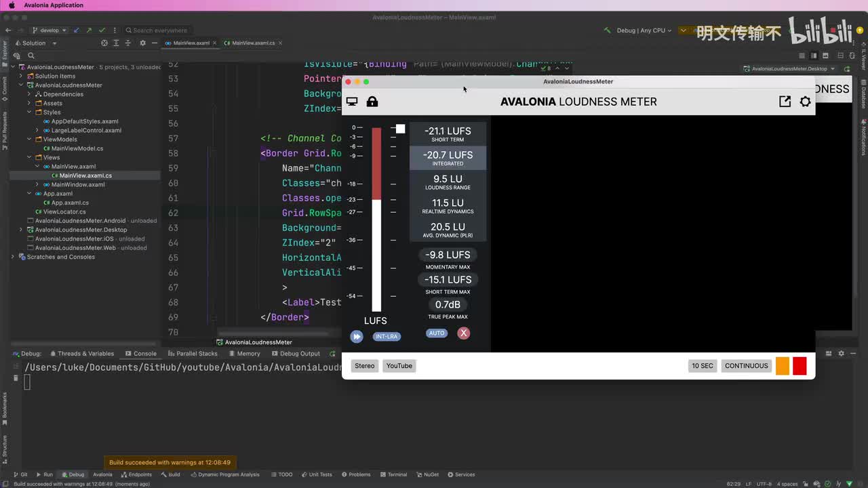
Task: Click the fast-forward round button under LUFS
Action: coord(357,336)
